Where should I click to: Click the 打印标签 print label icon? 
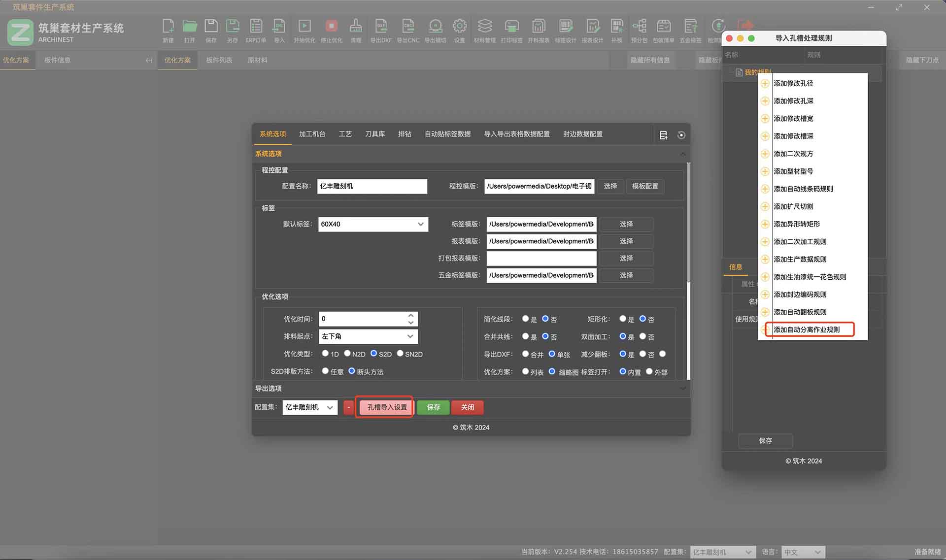[x=511, y=27]
